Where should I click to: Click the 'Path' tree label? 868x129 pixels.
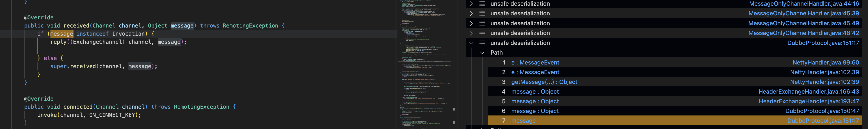pyautogui.click(x=496, y=53)
